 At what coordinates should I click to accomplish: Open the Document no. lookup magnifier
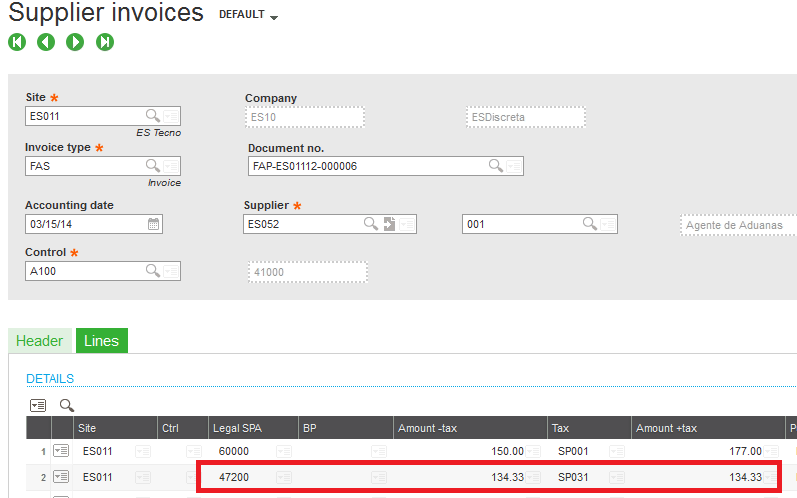coord(495,166)
